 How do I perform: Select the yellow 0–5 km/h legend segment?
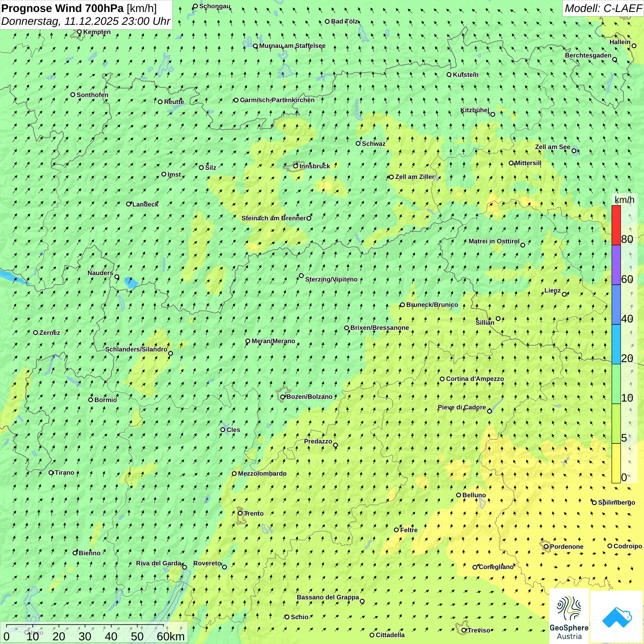[616, 463]
